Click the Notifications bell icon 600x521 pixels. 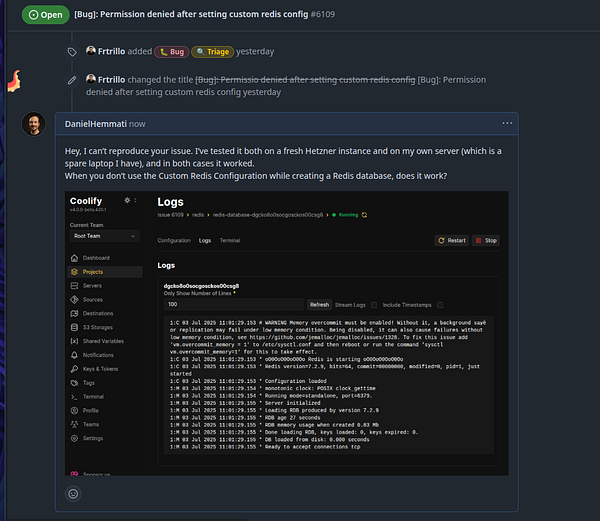(75, 355)
